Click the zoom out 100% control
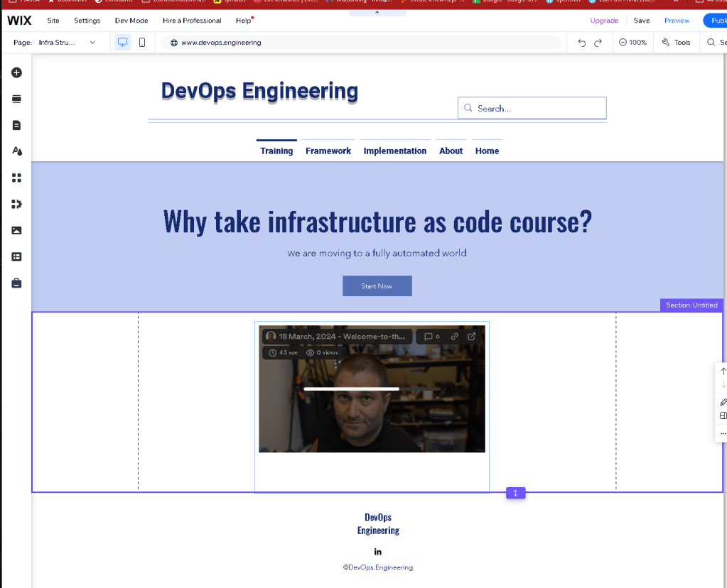Viewport: 727px width, 588px height. pyautogui.click(x=633, y=42)
